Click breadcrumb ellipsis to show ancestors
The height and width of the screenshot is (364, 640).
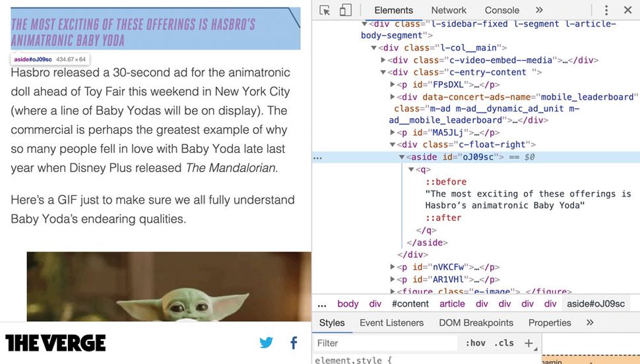[322, 305]
